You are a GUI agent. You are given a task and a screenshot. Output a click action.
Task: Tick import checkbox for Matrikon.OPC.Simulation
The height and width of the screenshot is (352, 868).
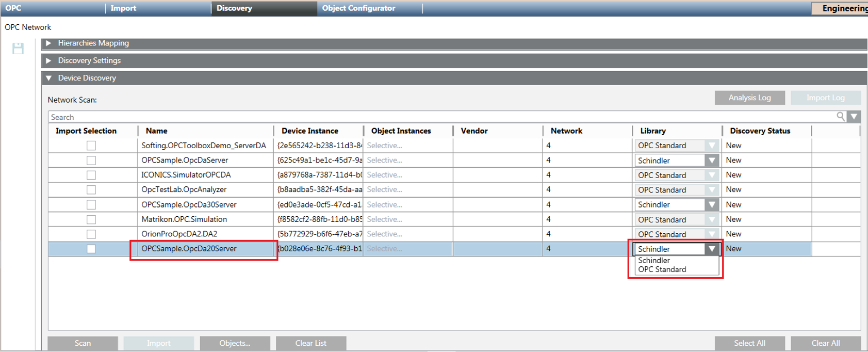click(x=91, y=219)
